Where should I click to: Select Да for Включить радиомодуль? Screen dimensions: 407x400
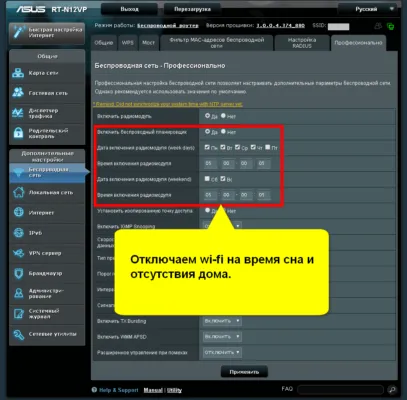point(207,116)
